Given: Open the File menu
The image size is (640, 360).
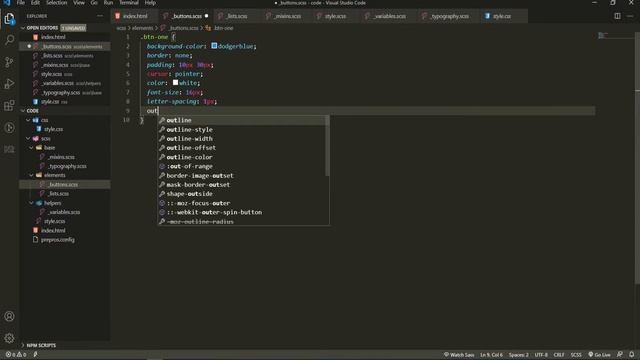Looking at the screenshot, I should (20, 3).
